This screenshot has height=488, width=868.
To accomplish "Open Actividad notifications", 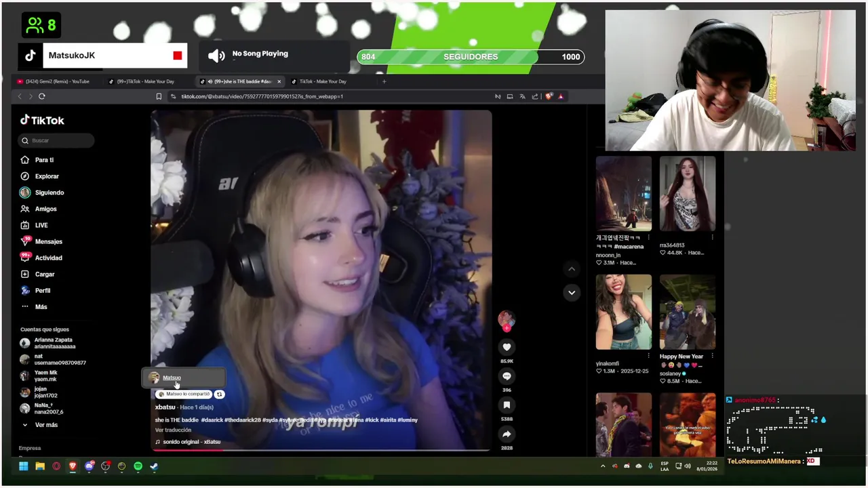I will 41,258.
